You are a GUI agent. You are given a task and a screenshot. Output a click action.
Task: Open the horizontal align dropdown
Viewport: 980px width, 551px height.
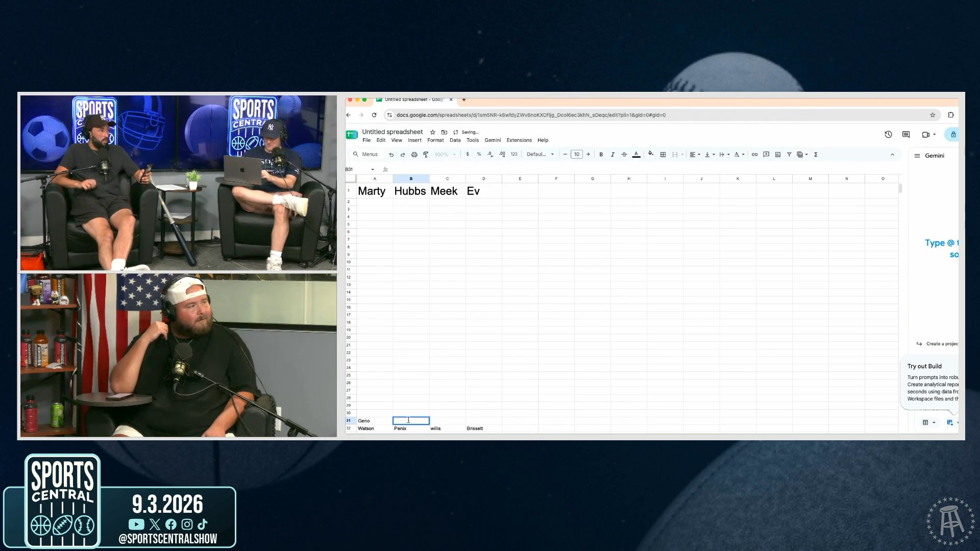(x=695, y=155)
